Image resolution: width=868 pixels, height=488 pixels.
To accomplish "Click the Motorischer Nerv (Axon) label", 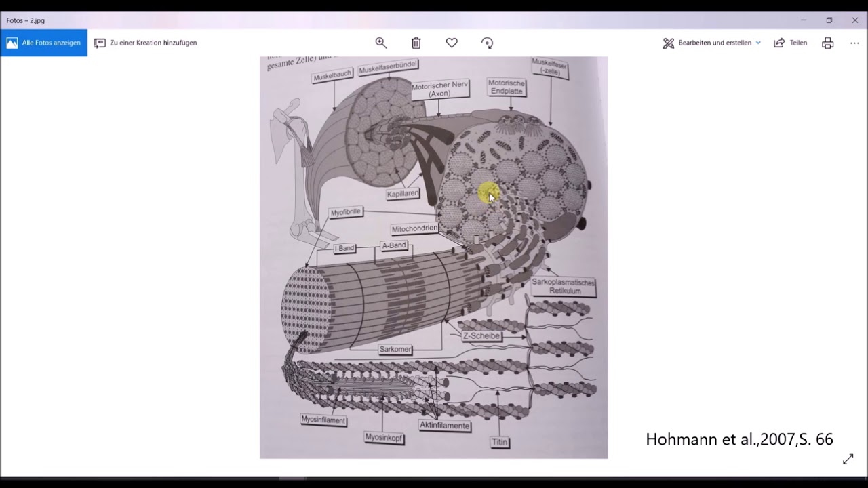I will pos(439,89).
